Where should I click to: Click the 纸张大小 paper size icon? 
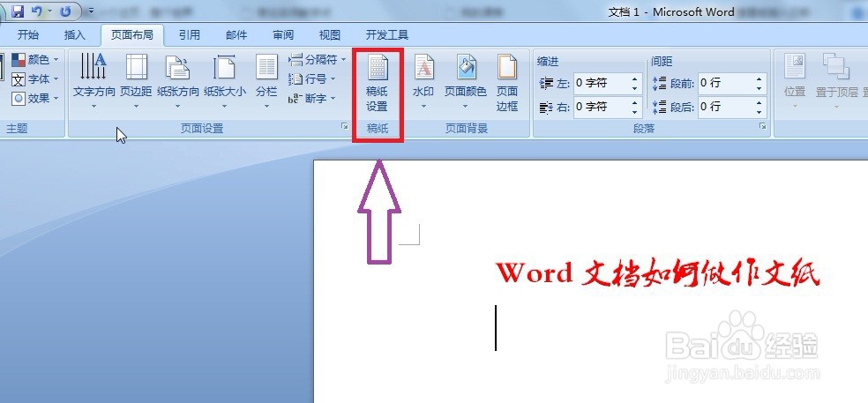tap(224, 66)
